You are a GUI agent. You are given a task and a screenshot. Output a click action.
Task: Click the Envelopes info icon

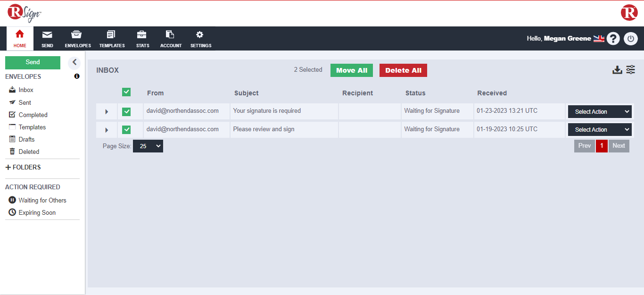click(77, 76)
